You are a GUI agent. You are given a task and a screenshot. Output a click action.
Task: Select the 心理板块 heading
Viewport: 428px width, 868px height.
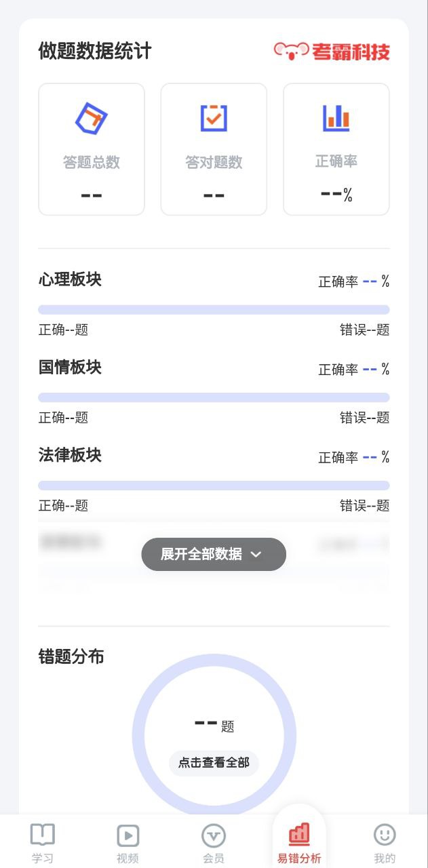click(70, 279)
